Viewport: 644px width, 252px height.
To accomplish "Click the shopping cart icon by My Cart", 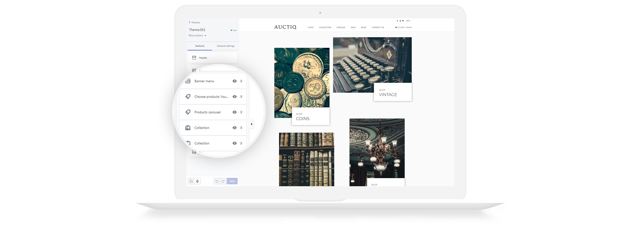I will click(x=396, y=27).
